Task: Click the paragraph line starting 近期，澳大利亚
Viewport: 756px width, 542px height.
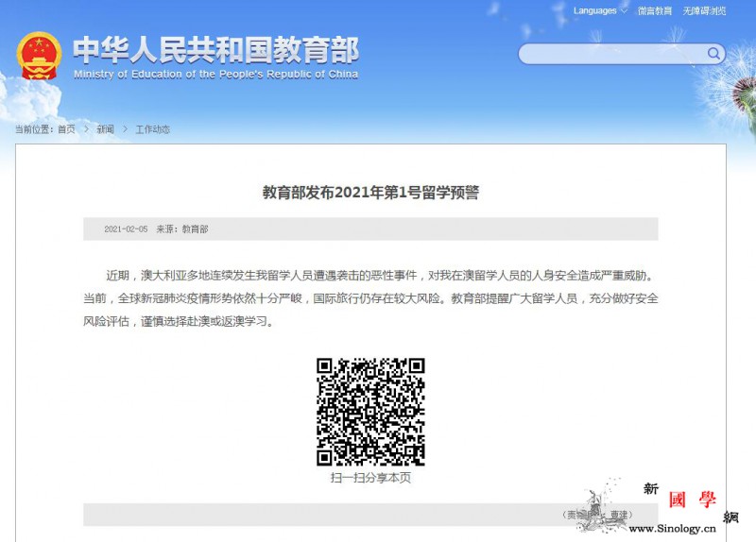Action: (380, 276)
